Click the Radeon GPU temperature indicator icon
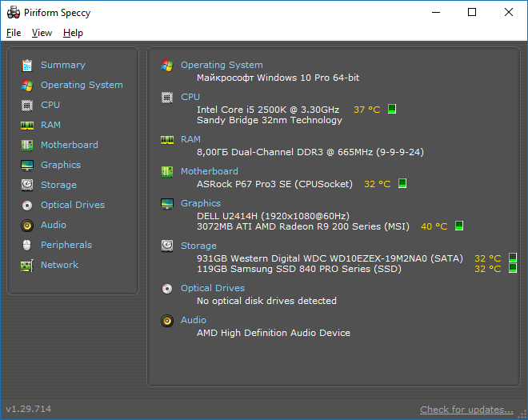Image resolution: width=528 pixels, height=420 pixels. (x=459, y=226)
